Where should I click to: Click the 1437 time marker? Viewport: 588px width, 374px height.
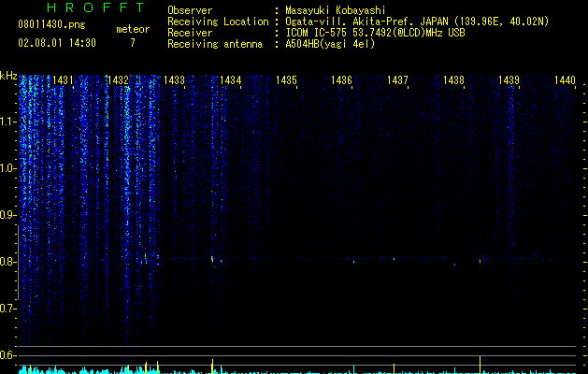(x=397, y=80)
